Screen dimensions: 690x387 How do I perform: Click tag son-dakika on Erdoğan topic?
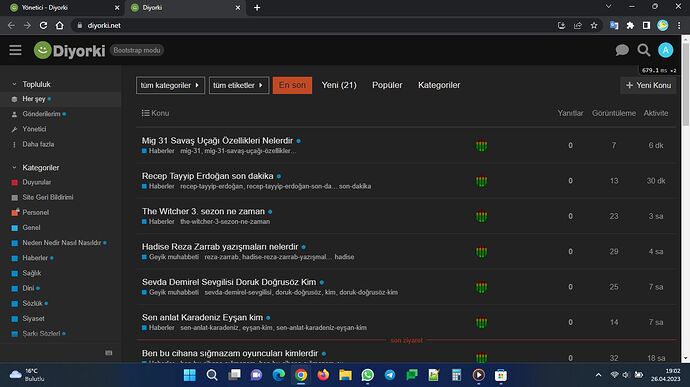click(x=355, y=186)
